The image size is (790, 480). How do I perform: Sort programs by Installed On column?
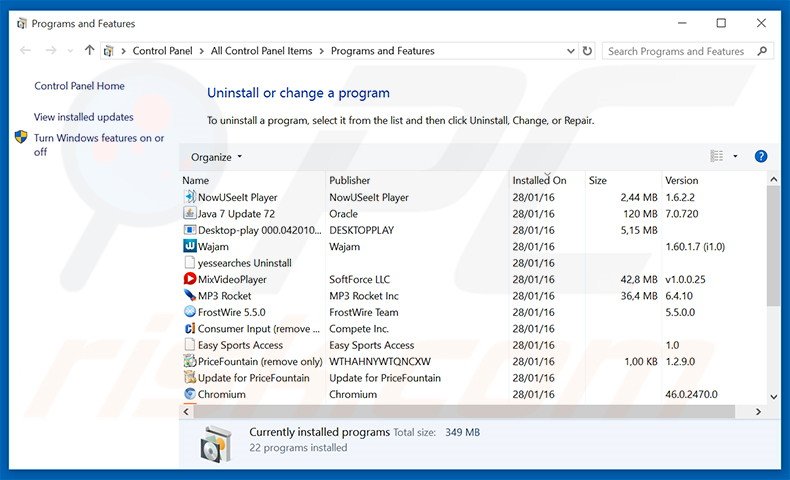click(x=540, y=180)
